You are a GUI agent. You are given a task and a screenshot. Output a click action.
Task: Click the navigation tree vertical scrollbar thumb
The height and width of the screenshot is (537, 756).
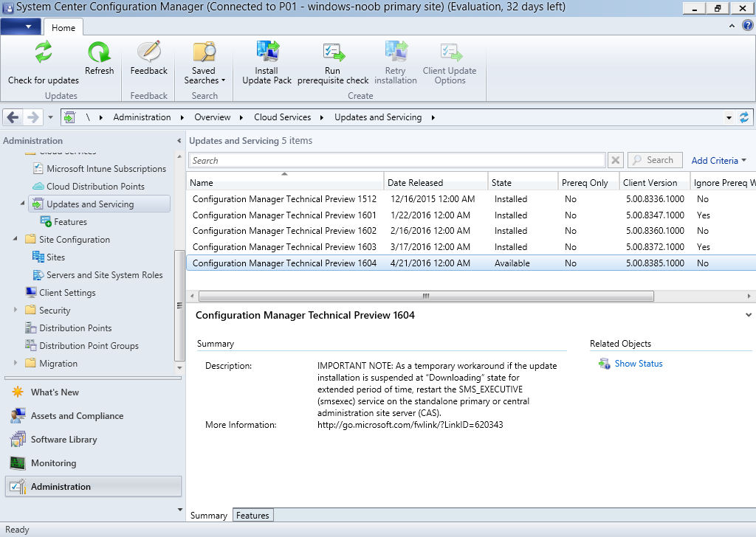[179, 305]
